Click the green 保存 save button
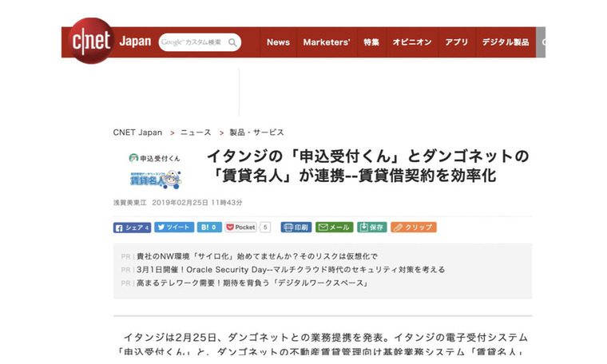 (x=371, y=227)
